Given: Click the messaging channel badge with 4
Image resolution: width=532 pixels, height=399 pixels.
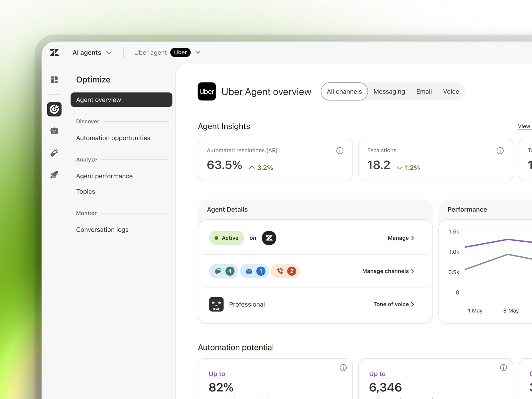Looking at the screenshot, I should pos(223,271).
